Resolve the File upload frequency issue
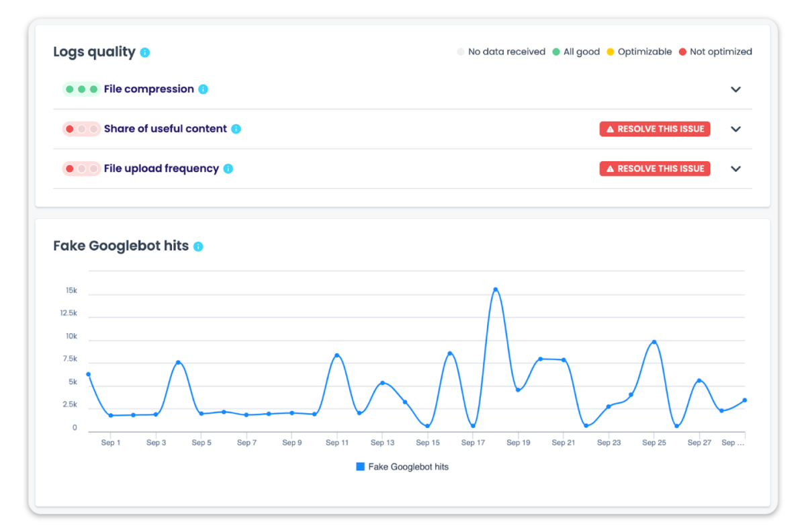This screenshot has height=532, width=806. (x=654, y=169)
